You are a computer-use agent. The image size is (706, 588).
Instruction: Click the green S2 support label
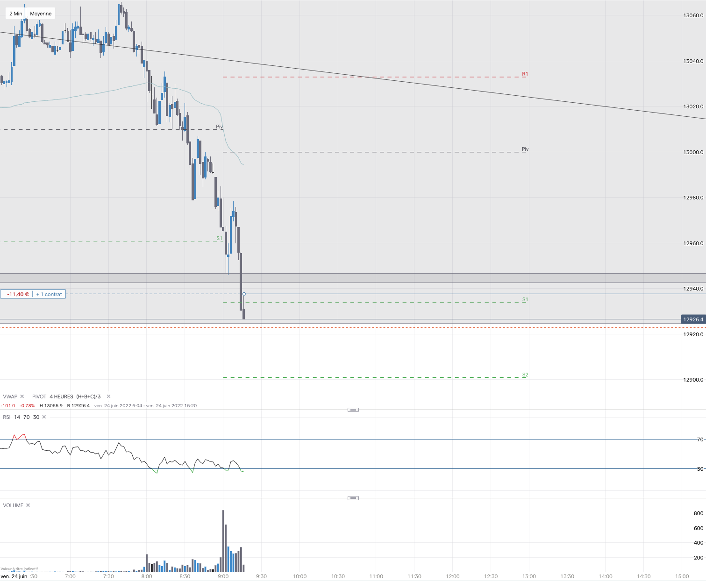coord(525,375)
